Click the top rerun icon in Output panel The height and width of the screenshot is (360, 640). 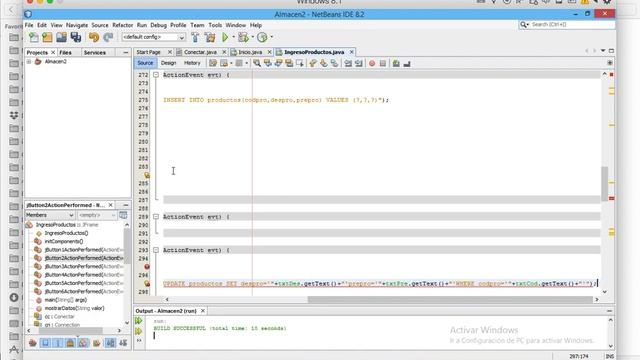(x=139, y=321)
